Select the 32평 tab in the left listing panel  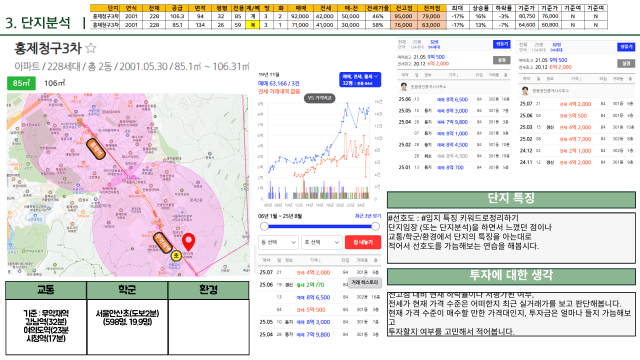tap(434, 42)
